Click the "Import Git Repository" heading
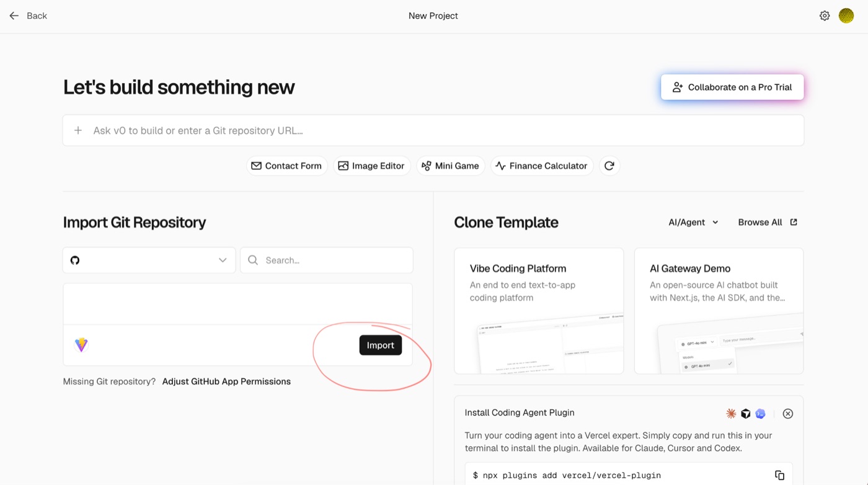The width and height of the screenshot is (868, 485). pos(135,222)
